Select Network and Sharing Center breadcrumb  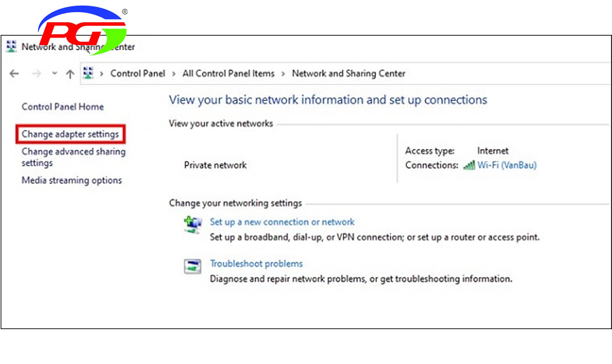(x=349, y=74)
